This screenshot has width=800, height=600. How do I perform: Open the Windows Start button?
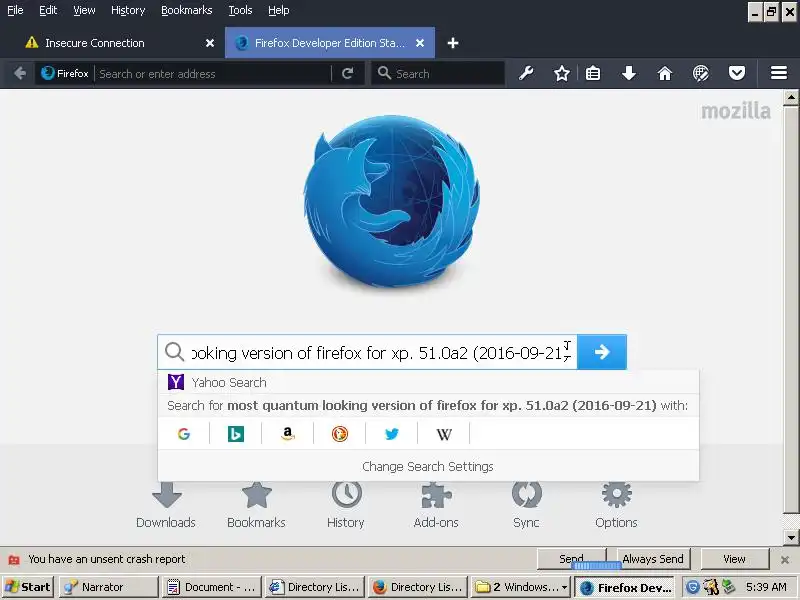[28, 587]
